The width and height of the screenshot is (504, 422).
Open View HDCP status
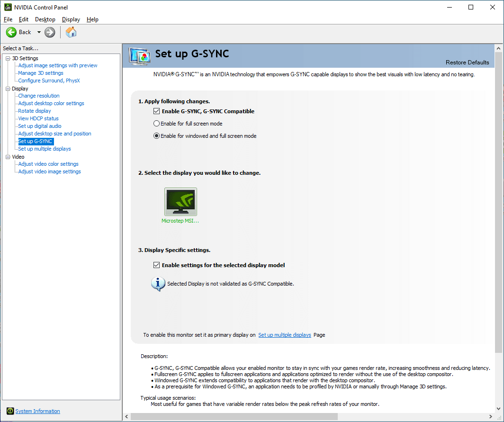pos(38,118)
